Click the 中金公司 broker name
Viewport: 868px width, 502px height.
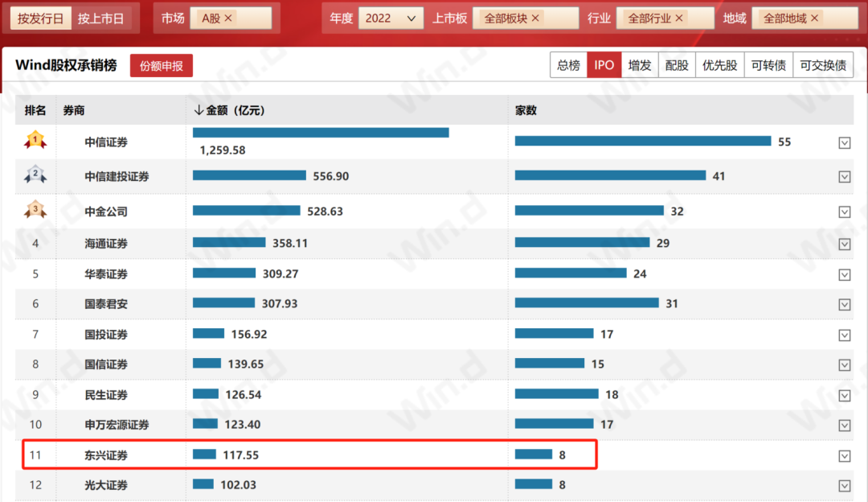tap(106, 212)
